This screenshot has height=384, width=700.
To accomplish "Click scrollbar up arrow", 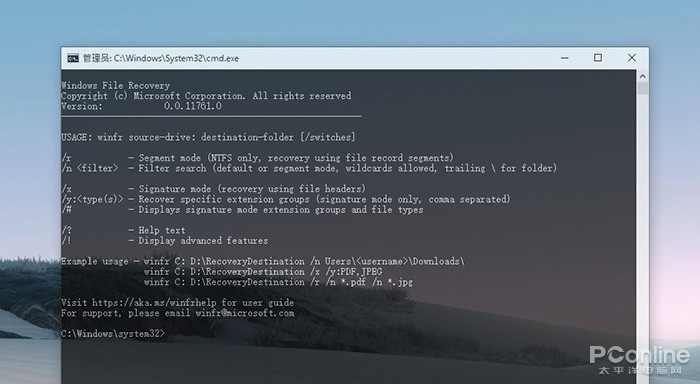I will pyautogui.click(x=642, y=76).
